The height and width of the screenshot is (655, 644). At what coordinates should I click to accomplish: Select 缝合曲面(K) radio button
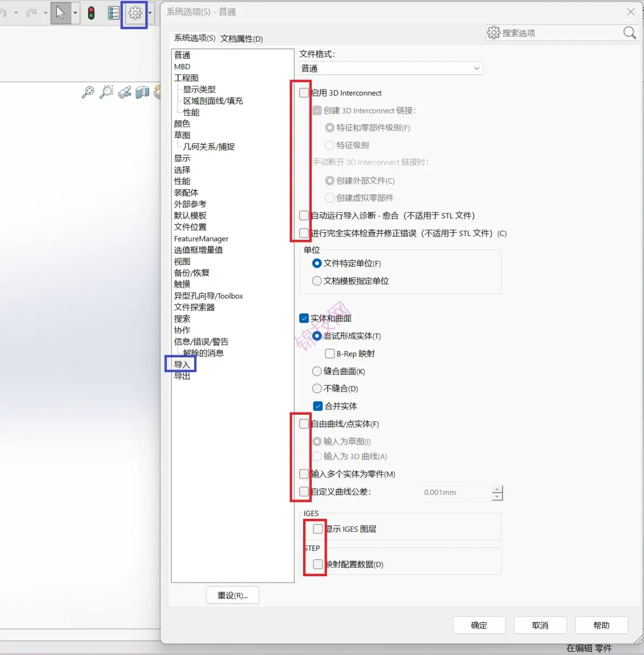click(x=317, y=371)
